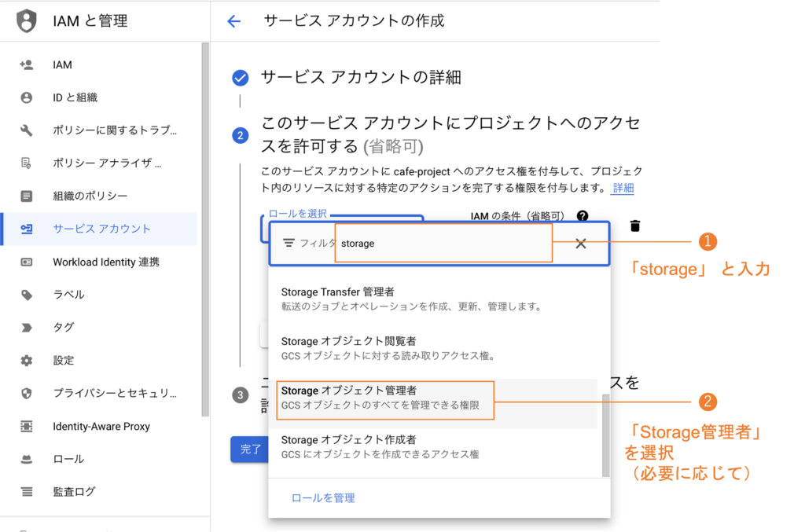Delete the role with the trash icon
805x532 pixels.
tap(635, 226)
